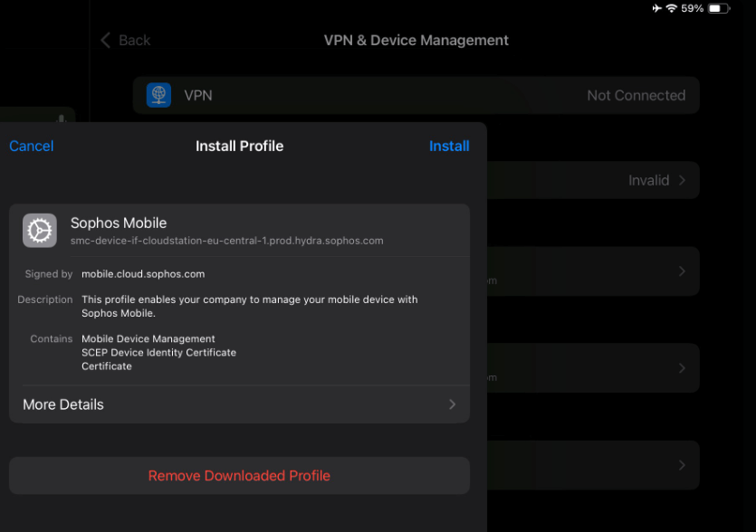Click the Certificate entry in Contains
Screen dimensions: 756x532
pyautogui.click(x=107, y=366)
